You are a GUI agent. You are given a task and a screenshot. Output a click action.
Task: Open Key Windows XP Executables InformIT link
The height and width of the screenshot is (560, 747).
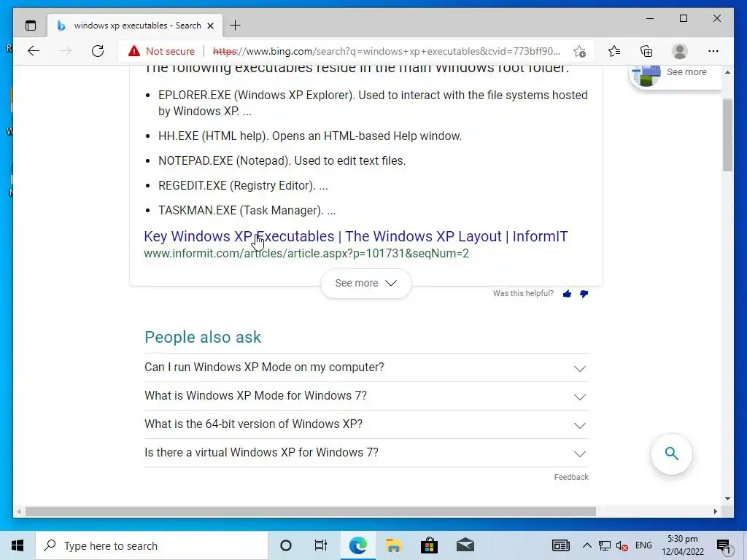point(356,236)
